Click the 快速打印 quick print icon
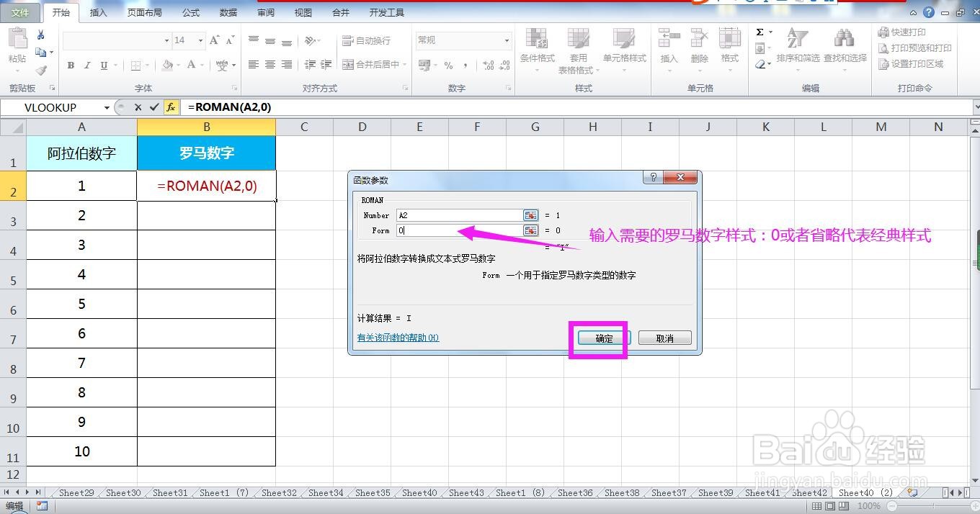 [883, 32]
